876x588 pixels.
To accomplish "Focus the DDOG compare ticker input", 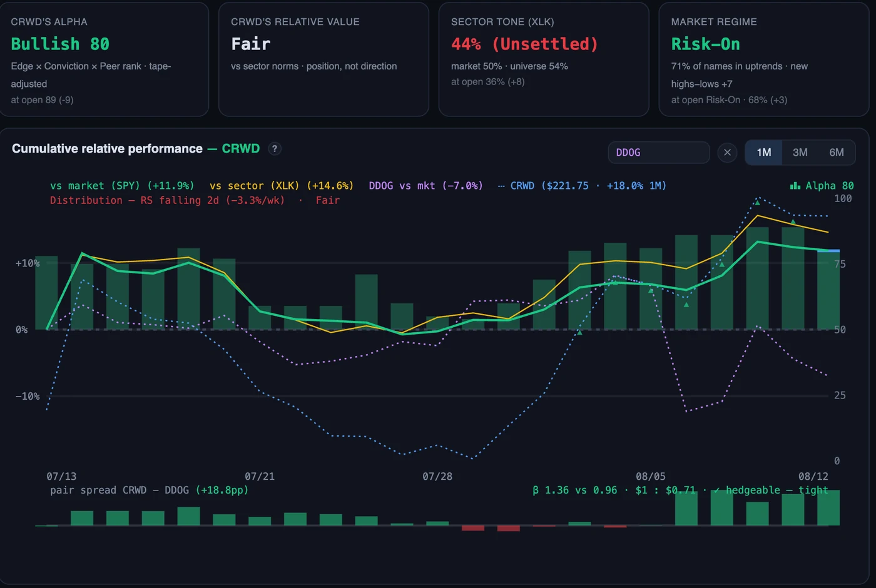I will pos(659,153).
